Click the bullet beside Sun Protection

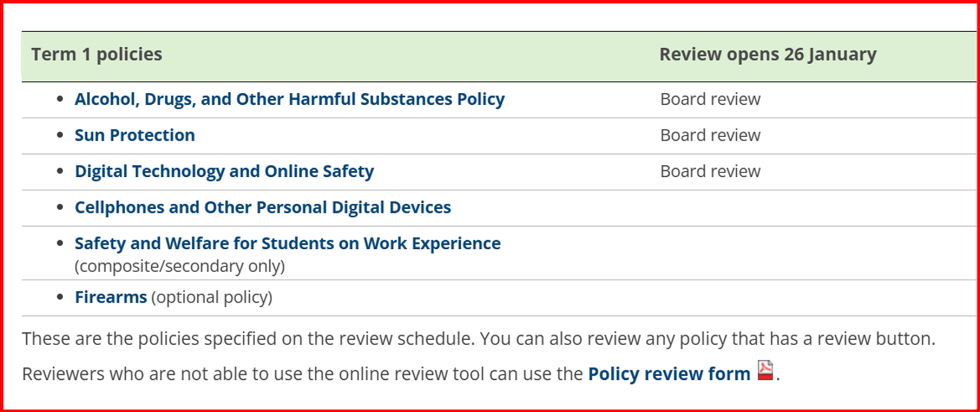pyautogui.click(x=60, y=135)
